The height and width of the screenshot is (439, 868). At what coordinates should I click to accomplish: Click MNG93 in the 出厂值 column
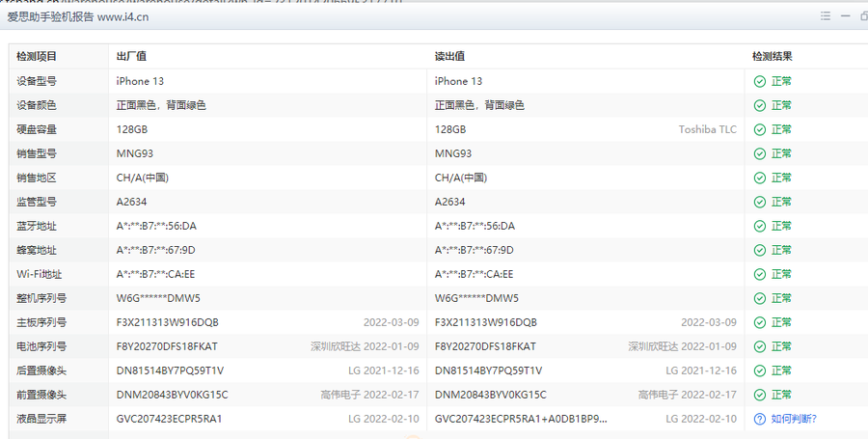click(x=134, y=153)
